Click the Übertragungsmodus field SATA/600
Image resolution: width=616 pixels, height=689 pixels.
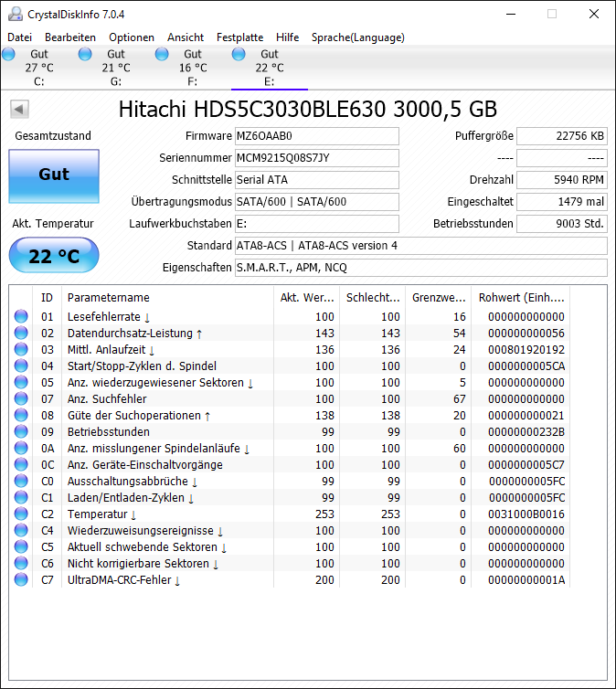coord(317,202)
